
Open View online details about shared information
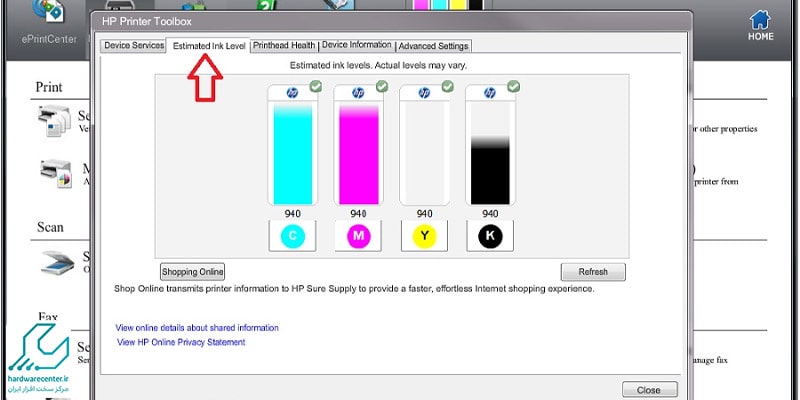pos(197,328)
